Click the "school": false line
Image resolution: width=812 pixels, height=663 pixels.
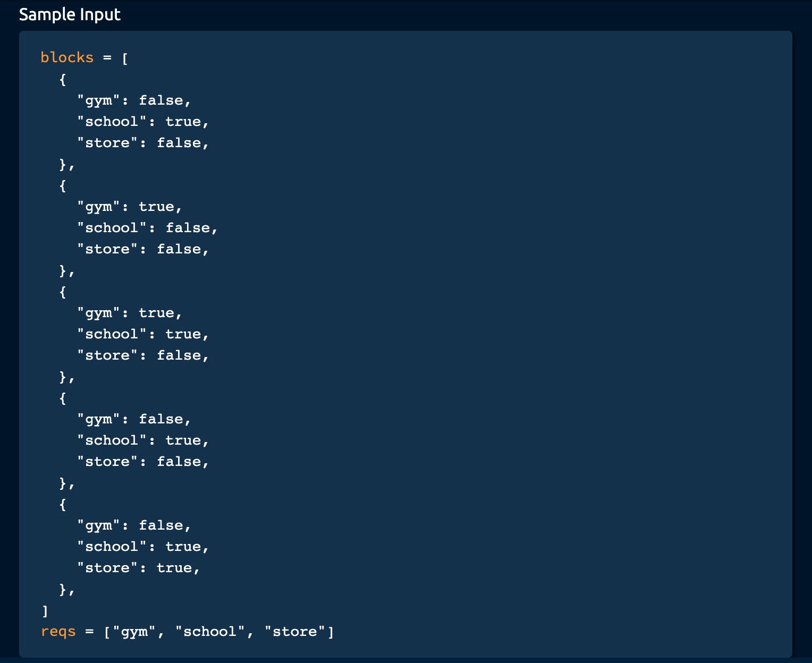point(147,228)
